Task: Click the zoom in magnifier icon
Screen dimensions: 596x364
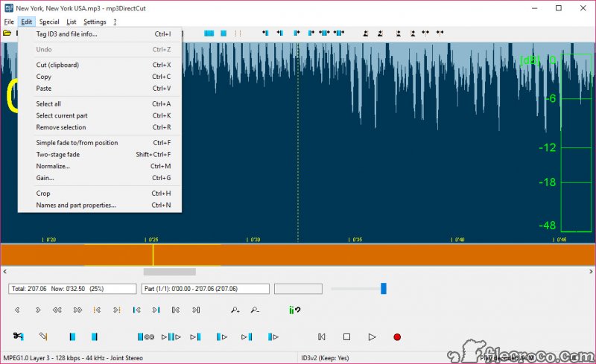Action: pyautogui.click(x=235, y=310)
